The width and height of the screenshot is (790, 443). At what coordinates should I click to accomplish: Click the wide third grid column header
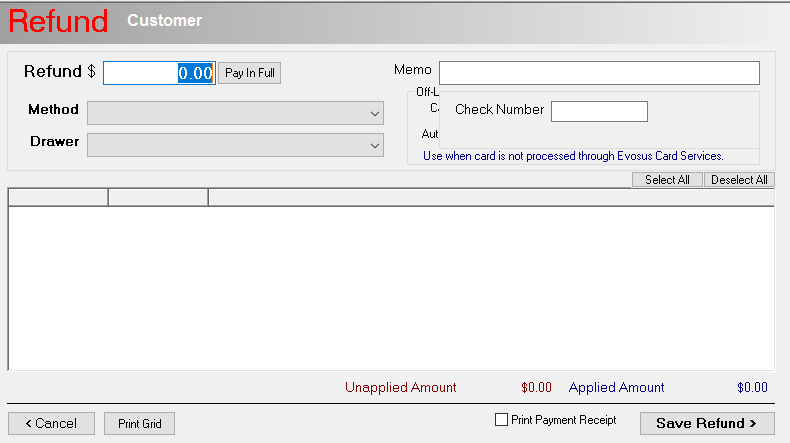click(490, 197)
